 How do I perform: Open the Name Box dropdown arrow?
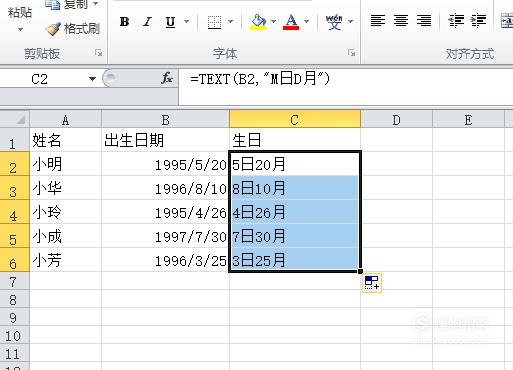92,79
